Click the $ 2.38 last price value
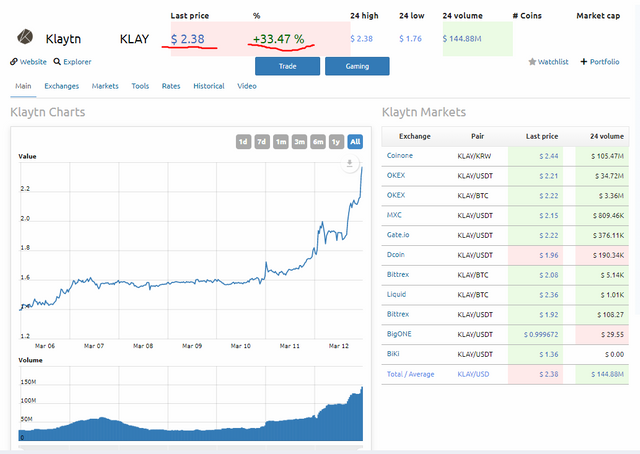 pos(187,39)
